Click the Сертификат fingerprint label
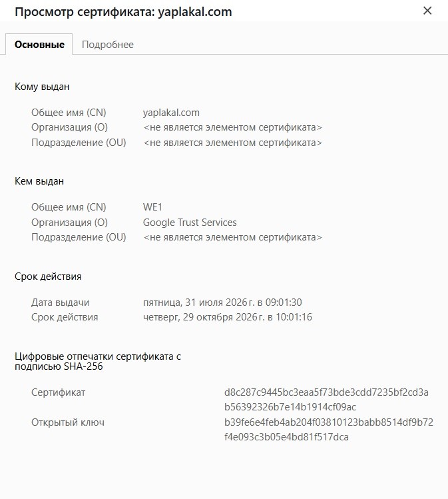448x499 pixels. pyautogui.click(x=58, y=392)
